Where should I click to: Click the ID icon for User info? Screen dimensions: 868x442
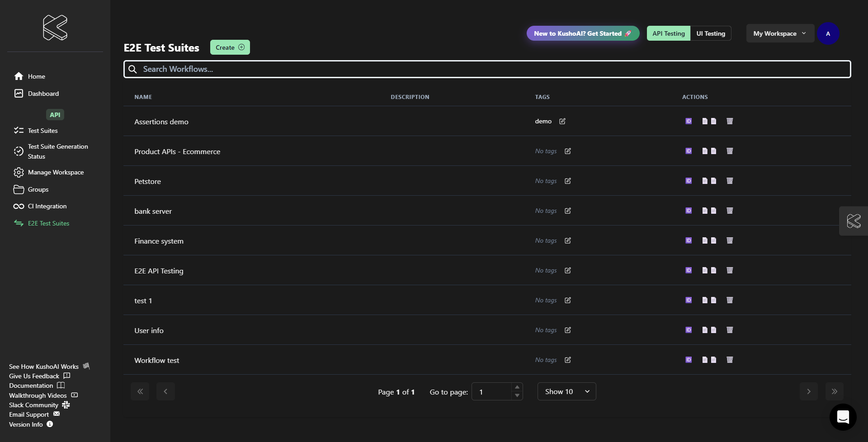click(689, 330)
